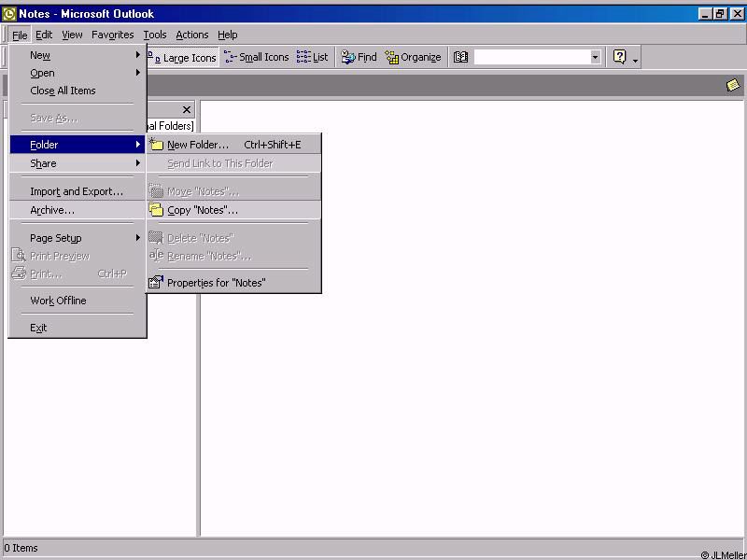
Task: Click the Organize toolbar icon
Action: click(391, 58)
